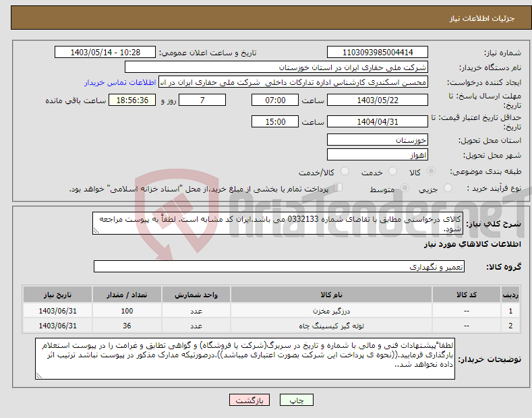The width and height of the screenshot is (532, 418).
Task: Click the ساعت باقی مانده label
Action: pyautogui.click(x=76, y=100)
